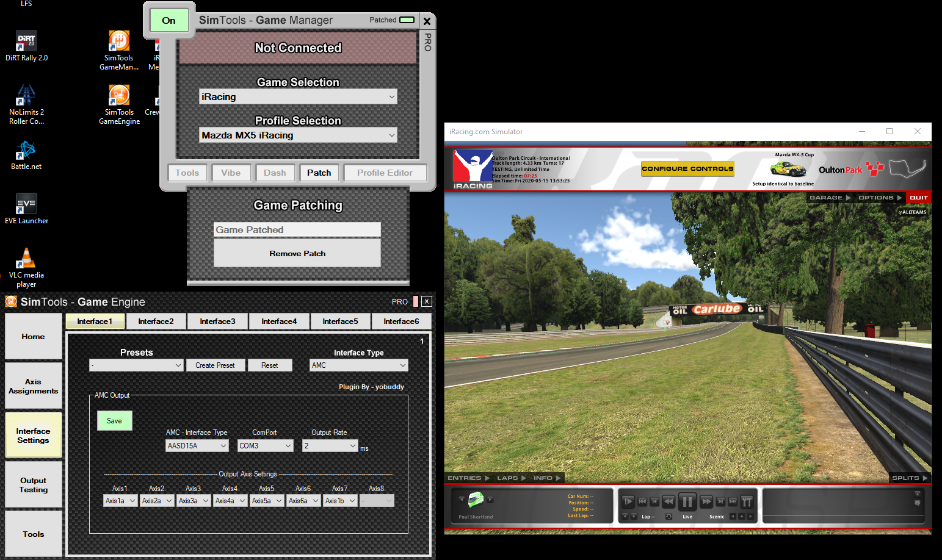942x560 pixels.
Task: Step the replay back one frame
Action: (654, 501)
